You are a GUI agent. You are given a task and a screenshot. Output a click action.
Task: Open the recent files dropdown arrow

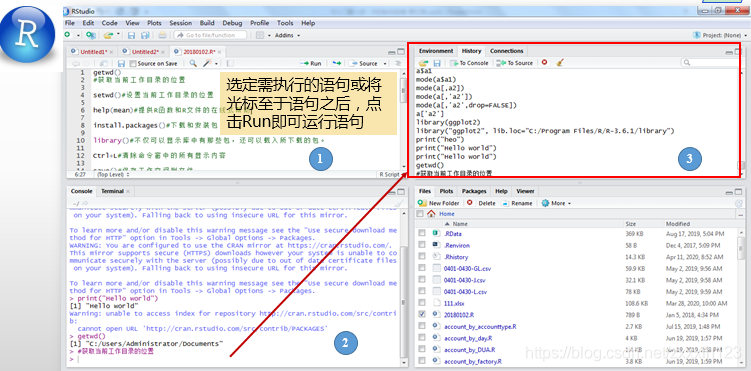click(x=118, y=35)
